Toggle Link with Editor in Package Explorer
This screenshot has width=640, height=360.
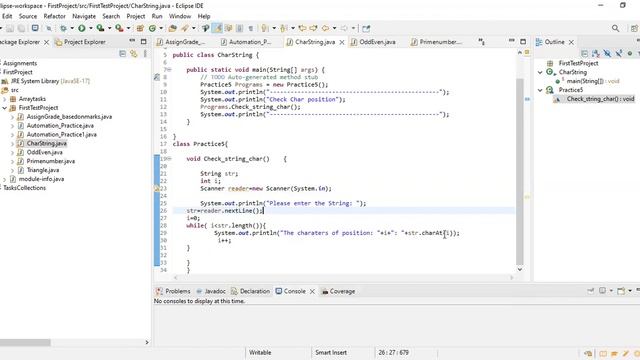[x=134, y=53]
